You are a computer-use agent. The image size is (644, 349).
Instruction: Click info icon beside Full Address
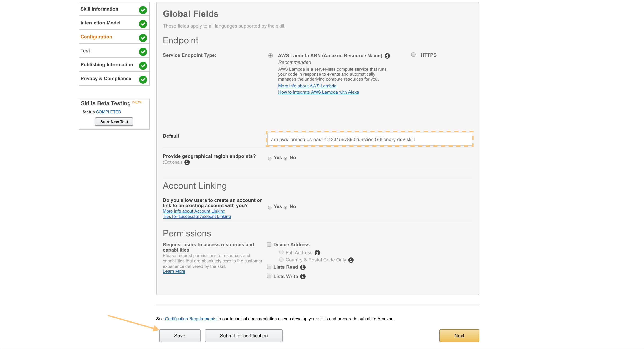317,253
